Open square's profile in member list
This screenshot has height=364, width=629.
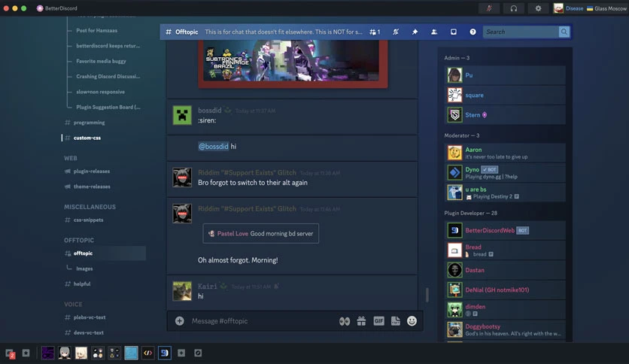click(x=505, y=95)
